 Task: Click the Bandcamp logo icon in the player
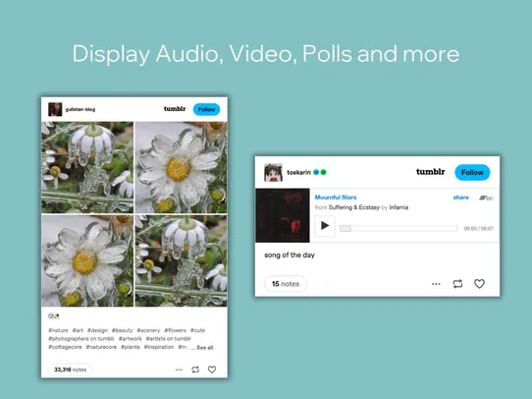coord(486,198)
